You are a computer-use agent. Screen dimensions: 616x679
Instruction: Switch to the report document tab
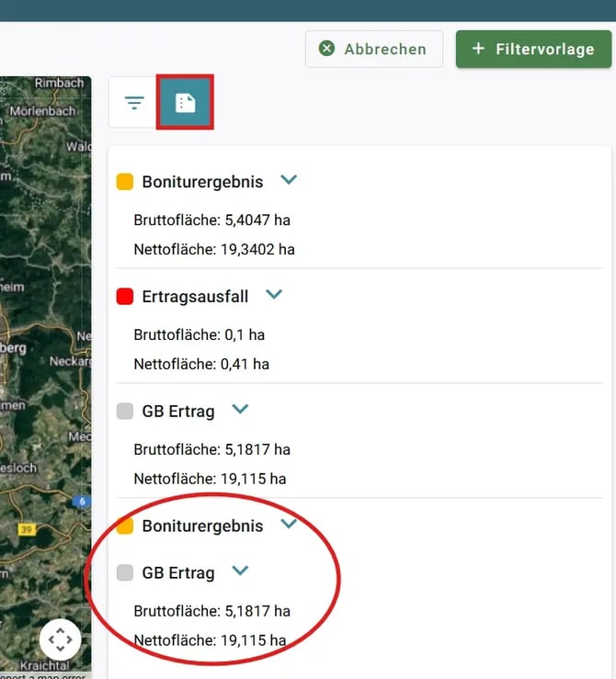coord(185,102)
